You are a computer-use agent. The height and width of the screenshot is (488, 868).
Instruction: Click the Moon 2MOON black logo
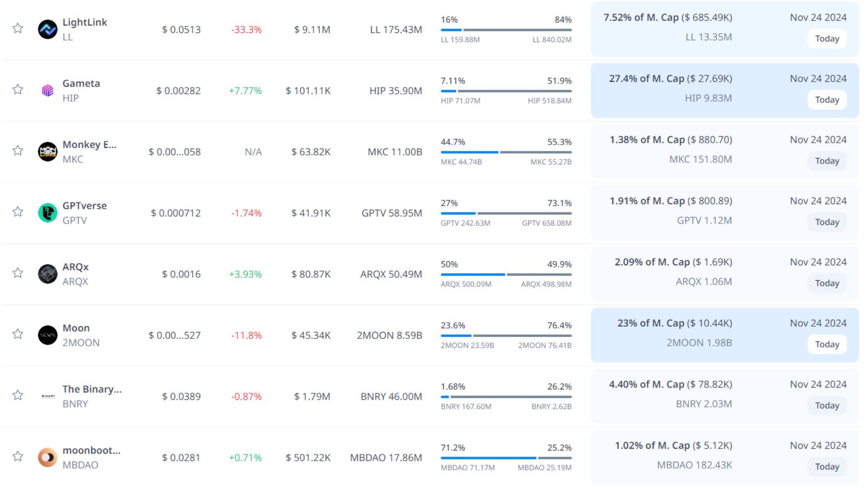pos(47,335)
